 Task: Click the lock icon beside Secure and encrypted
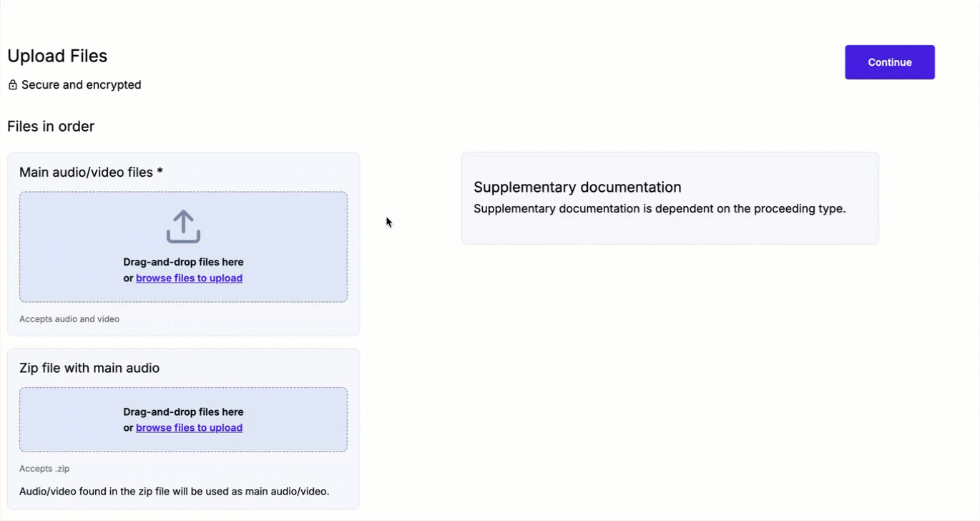[x=12, y=85]
